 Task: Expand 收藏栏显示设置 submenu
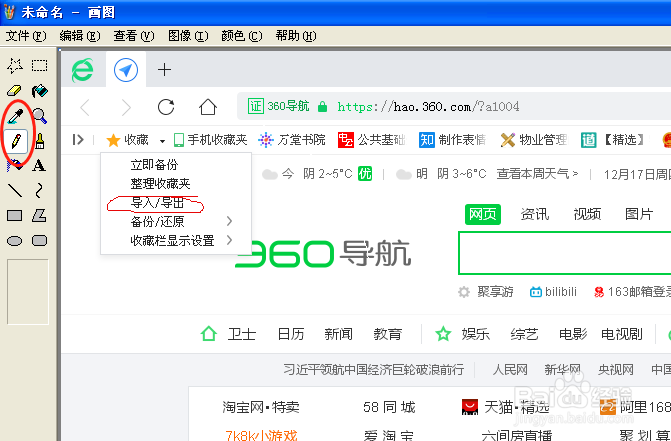click(x=176, y=241)
